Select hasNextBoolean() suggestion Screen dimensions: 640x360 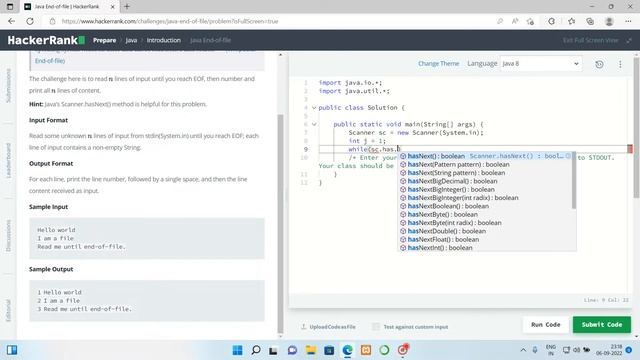tap(485, 206)
